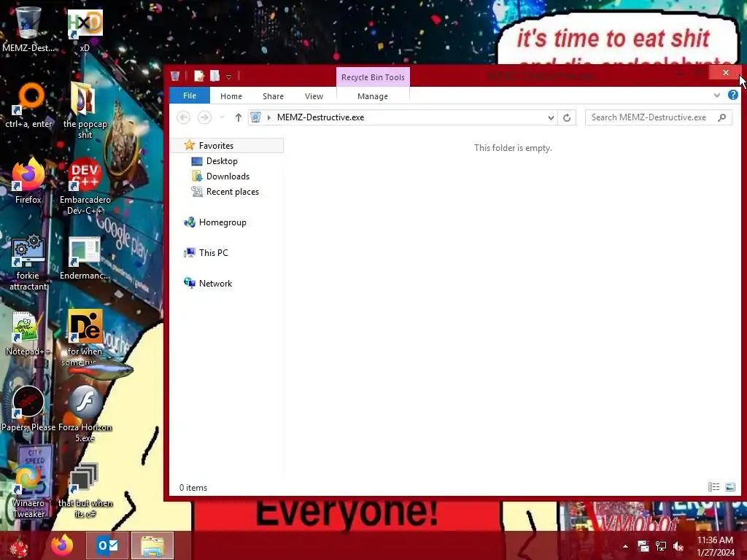This screenshot has height=560, width=747.
Task: Select File Explorer taskbar button
Action: pos(152,545)
